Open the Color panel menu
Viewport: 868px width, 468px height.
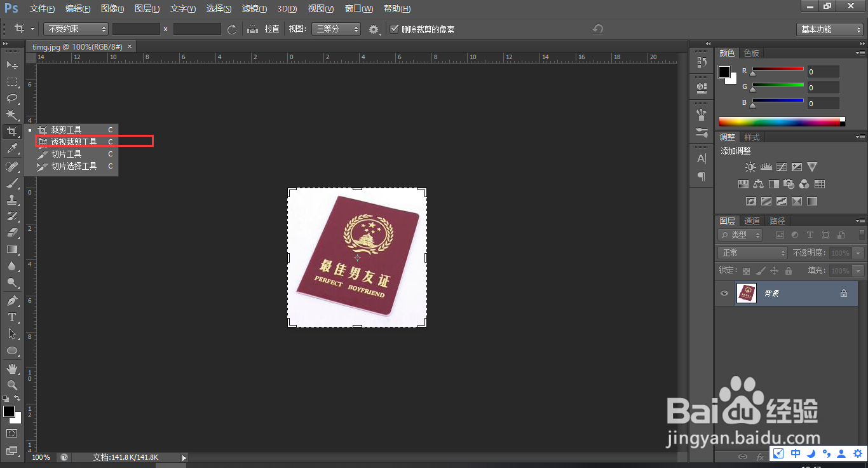tap(860, 53)
